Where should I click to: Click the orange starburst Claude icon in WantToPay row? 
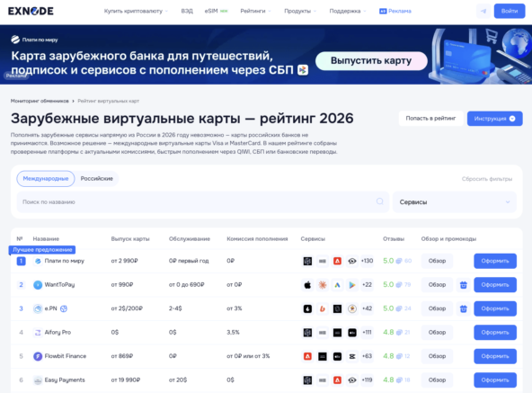pyautogui.click(x=323, y=285)
